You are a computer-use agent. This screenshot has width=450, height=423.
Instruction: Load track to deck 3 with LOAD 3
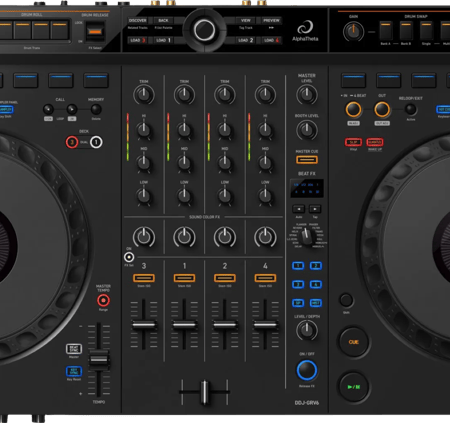click(138, 40)
